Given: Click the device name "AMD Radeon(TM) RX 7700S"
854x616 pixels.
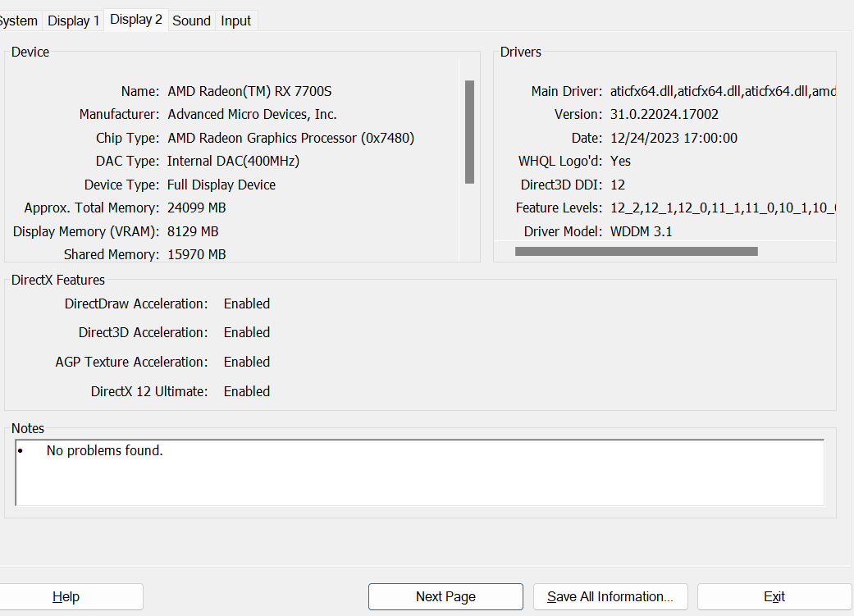Looking at the screenshot, I should (249, 91).
